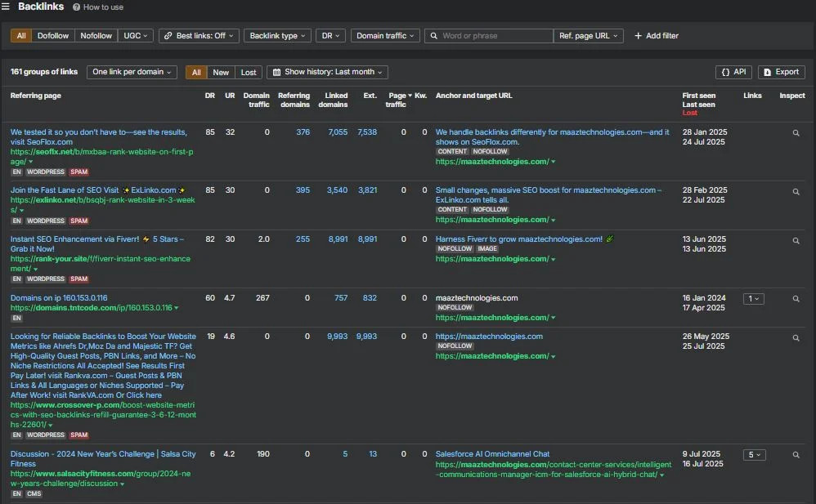Open "Domains on ip 160.153.0.116" link

[x=59, y=298]
